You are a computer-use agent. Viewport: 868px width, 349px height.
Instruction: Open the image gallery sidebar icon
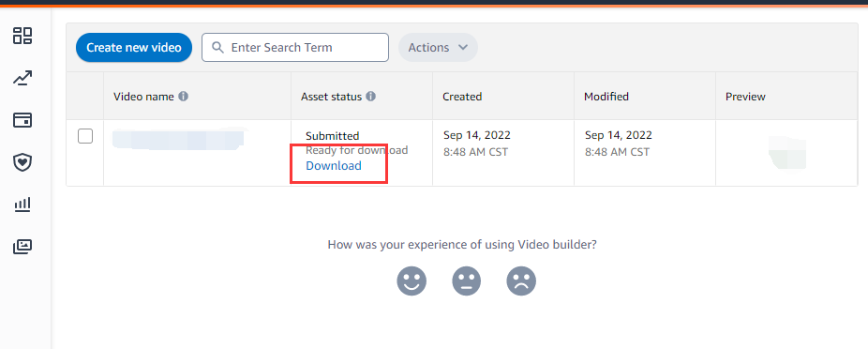(x=22, y=247)
